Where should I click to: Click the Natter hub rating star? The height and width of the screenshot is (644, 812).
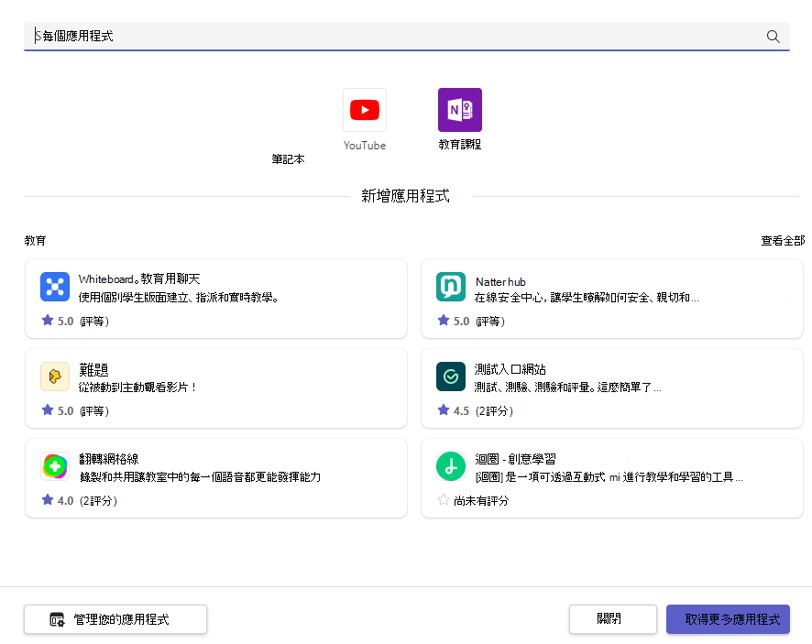click(x=444, y=321)
